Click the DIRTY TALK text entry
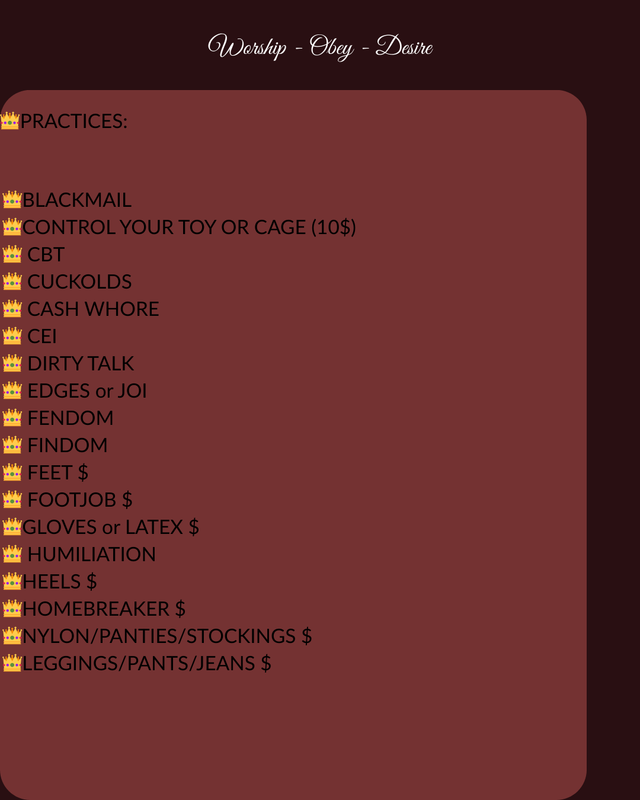 click(80, 363)
